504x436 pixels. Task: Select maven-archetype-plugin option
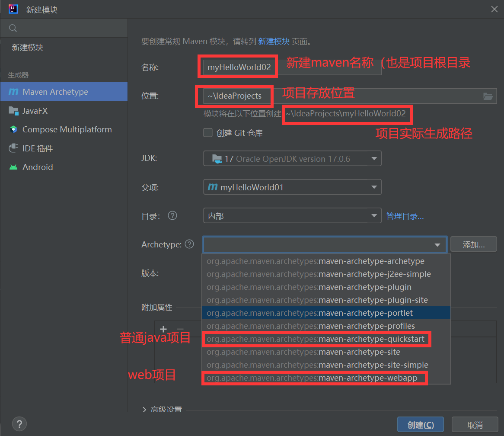[326, 287]
